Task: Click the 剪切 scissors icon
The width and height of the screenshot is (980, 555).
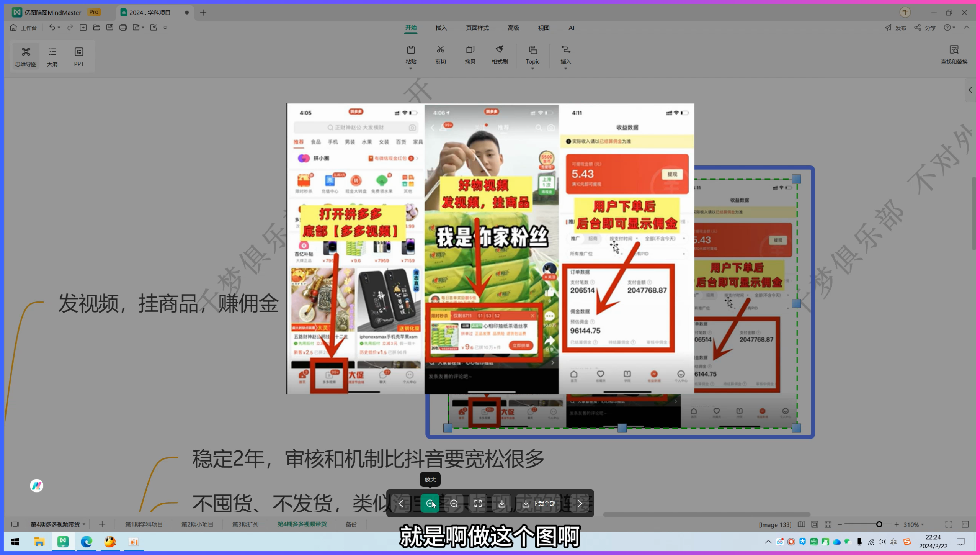Action: [x=441, y=50]
